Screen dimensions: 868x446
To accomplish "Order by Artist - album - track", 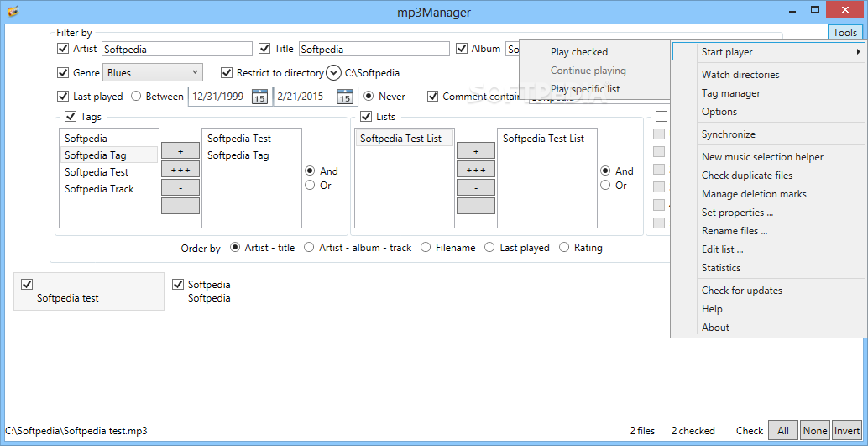I will (310, 248).
